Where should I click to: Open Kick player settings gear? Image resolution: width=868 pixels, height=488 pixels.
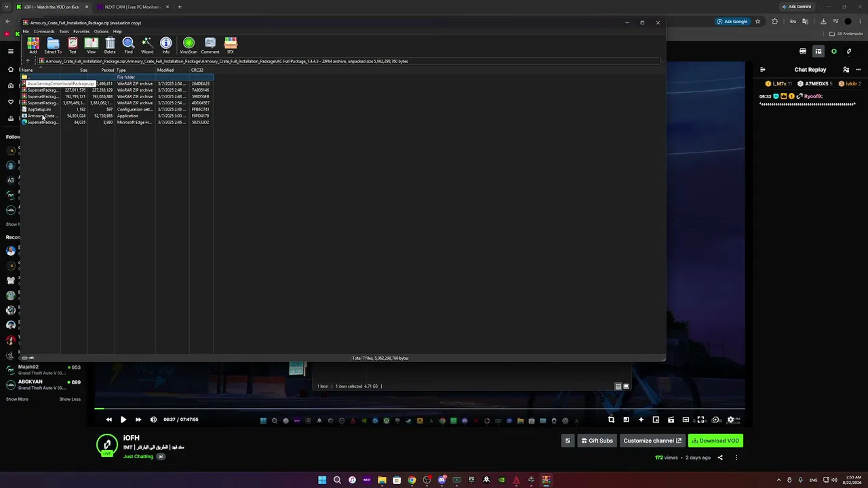pyautogui.click(x=731, y=420)
